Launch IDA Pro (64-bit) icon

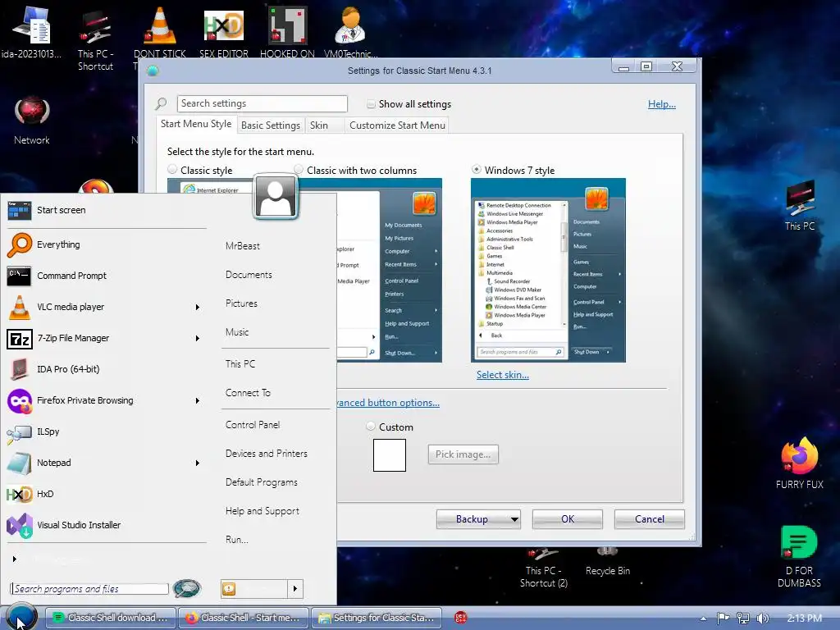20,369
